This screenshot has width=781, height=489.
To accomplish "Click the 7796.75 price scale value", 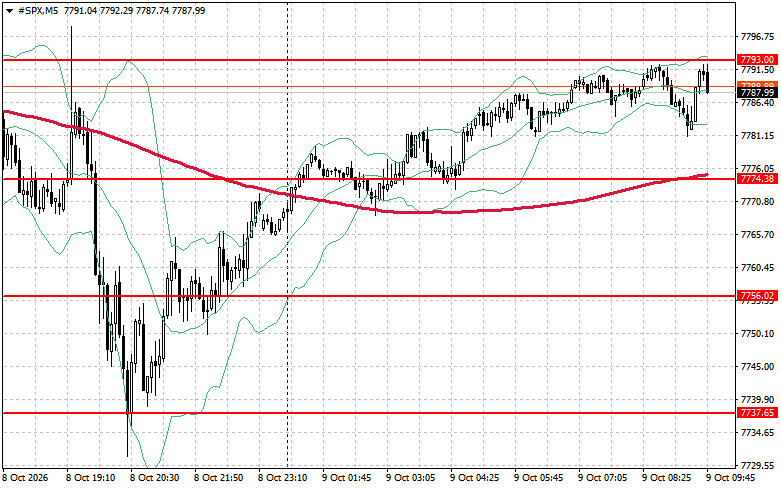I will click(x=757, y=37).
